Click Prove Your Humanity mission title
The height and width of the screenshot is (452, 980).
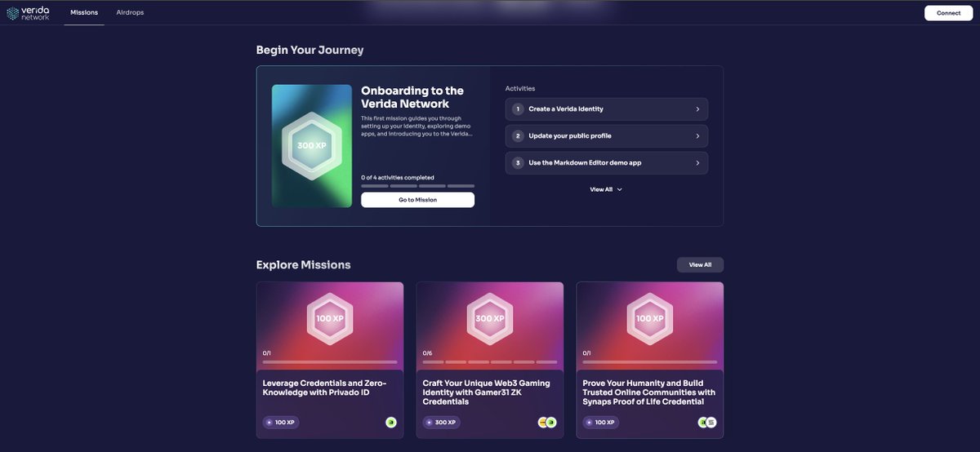(x=649, y=392)
